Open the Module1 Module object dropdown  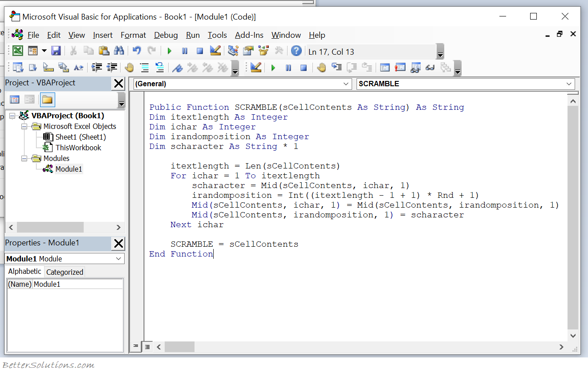point(118,259)
